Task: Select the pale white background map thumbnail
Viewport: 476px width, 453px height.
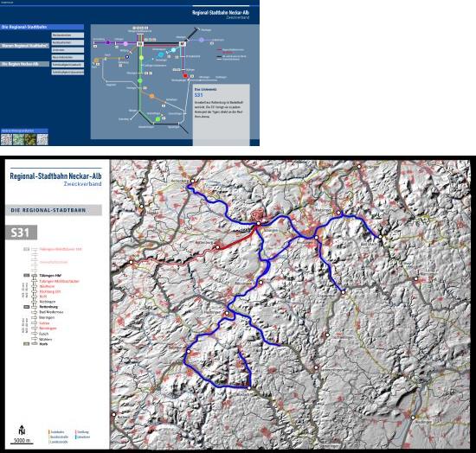Action: point(42,139)
